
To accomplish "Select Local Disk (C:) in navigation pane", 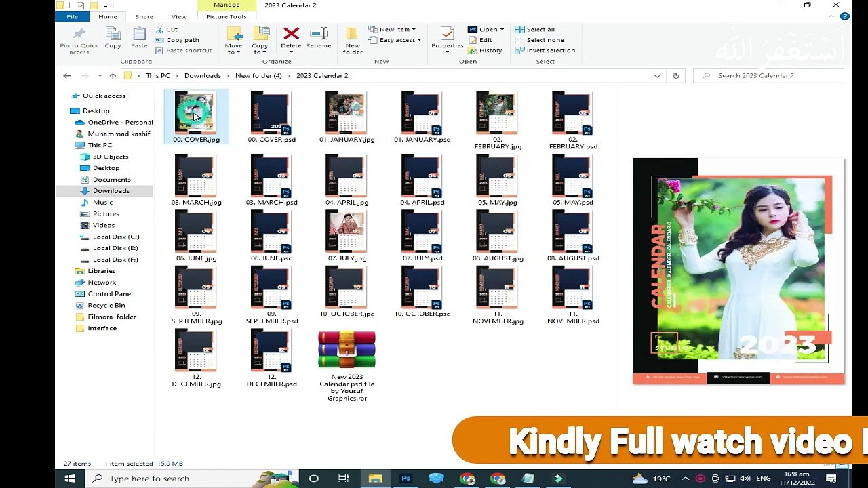I will [x=109, y=237].
